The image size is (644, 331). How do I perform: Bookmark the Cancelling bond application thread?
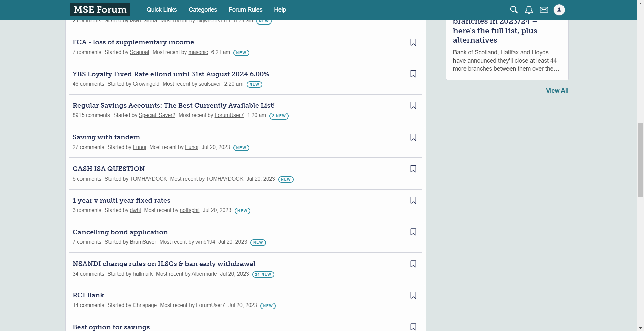point(413,232)
